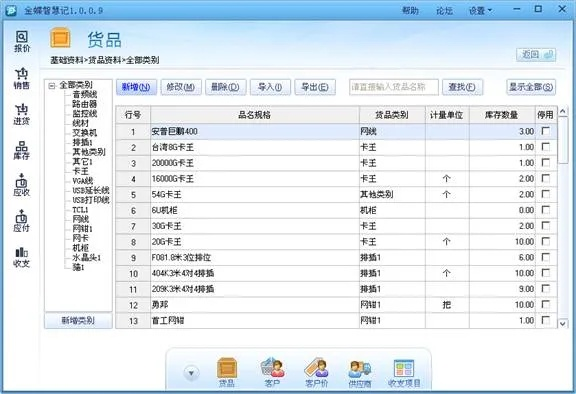Click the orange box icon beside 货品 title
576x394 pixels.
point(60,38)
